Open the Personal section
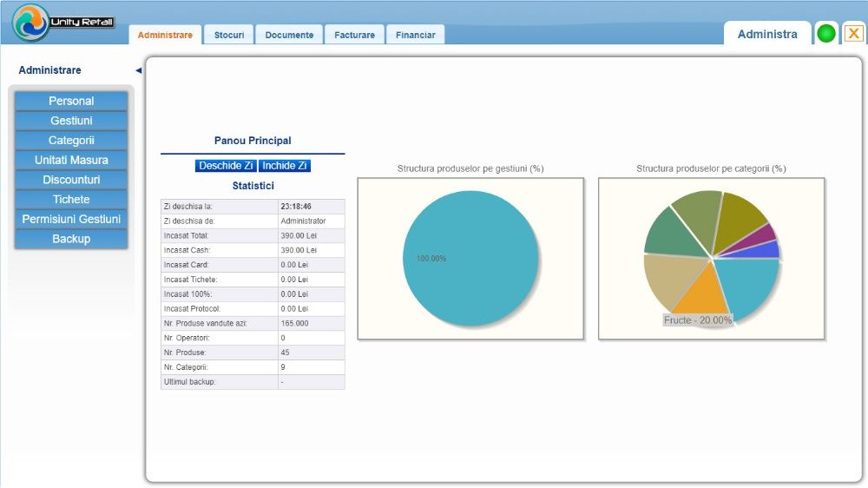The image size is (868, 488). (x=71, y=102)
